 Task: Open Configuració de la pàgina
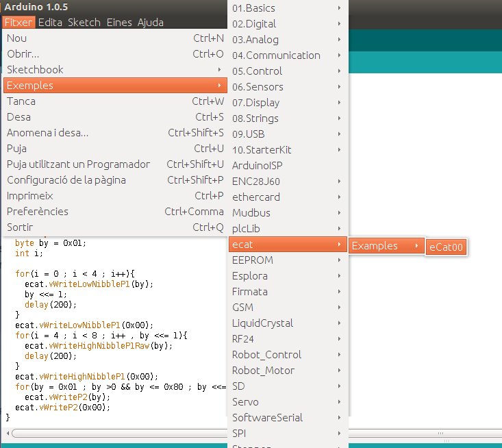pos(115,180)
